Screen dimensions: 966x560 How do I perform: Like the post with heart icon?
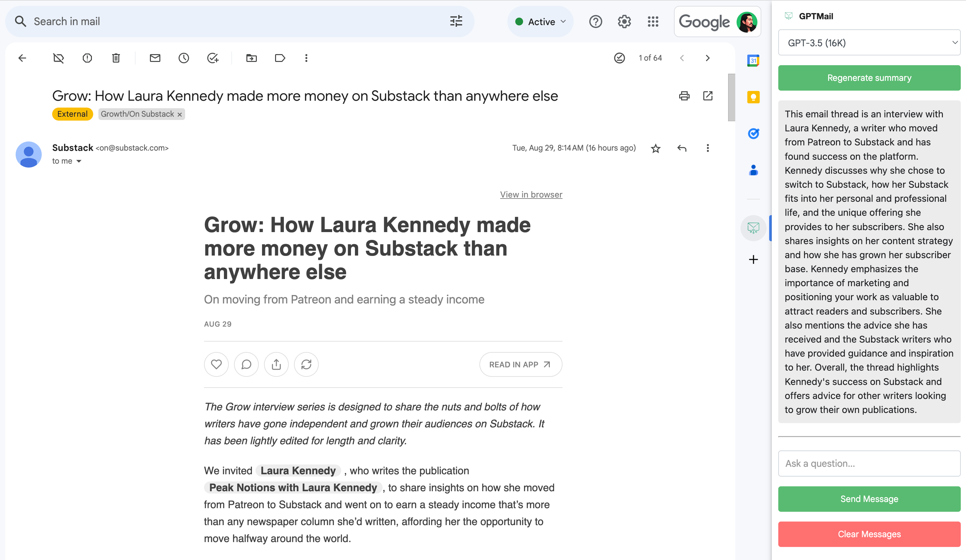(216, 364)
